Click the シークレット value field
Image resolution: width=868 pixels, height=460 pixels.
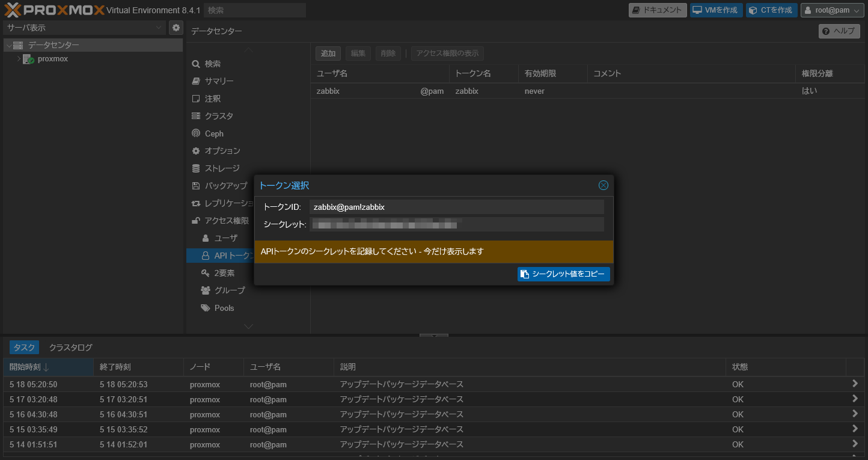(457, 224)
